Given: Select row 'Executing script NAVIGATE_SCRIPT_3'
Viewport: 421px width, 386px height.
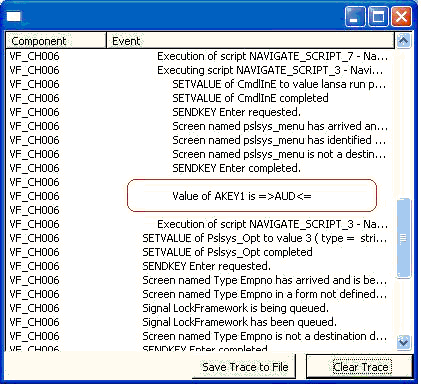Looking at the screenshot, I should pos(200,70).
